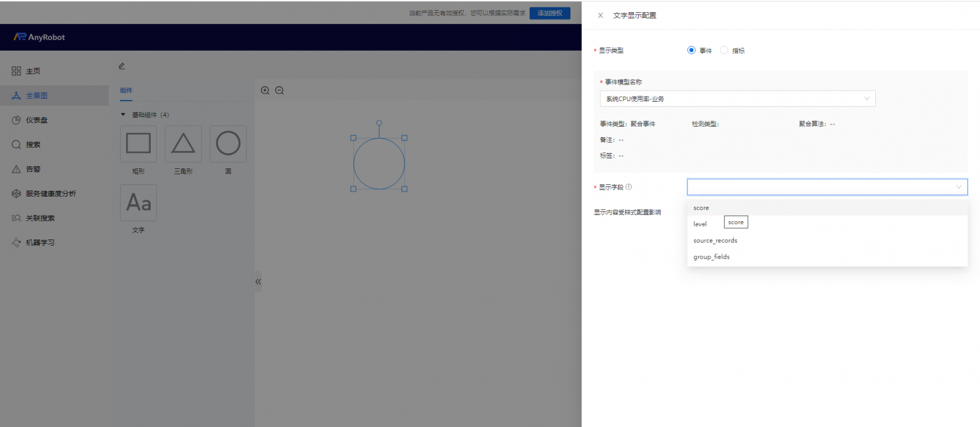The height and width of the screenshot is (427, 980).
Task: Click the 服务健康度分析 icon
Action: click(x=17, y=194)
